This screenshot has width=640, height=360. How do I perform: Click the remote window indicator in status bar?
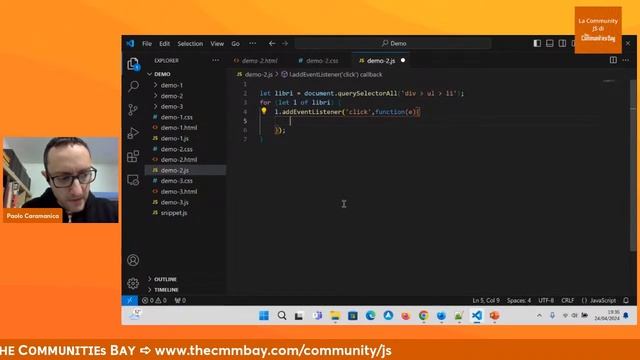129,300
